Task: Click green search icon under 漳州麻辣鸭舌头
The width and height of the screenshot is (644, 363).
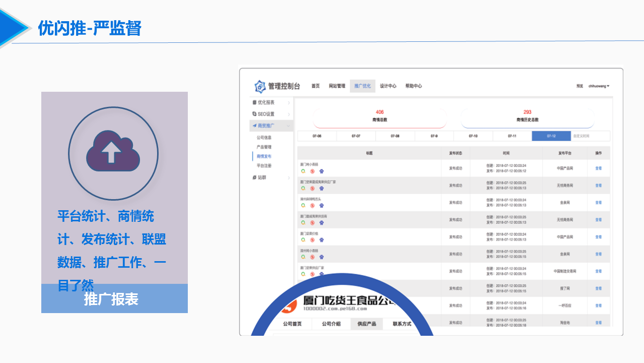Action: [303, 205]
